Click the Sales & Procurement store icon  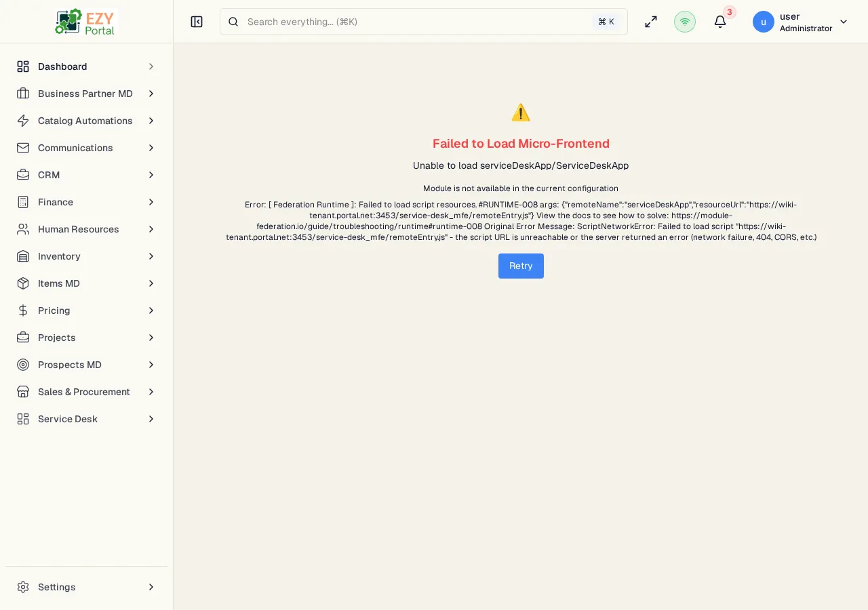point(23,392)
